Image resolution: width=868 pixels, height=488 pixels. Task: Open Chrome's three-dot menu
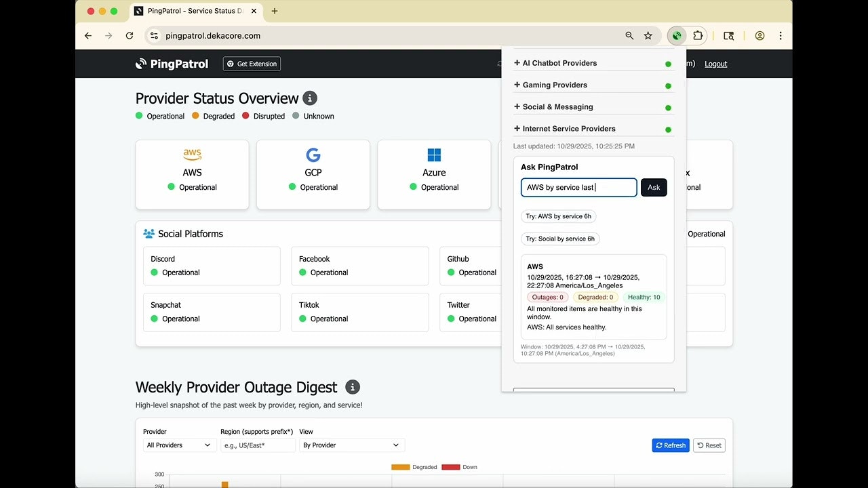pyautogui.click(x=781, y=36)
